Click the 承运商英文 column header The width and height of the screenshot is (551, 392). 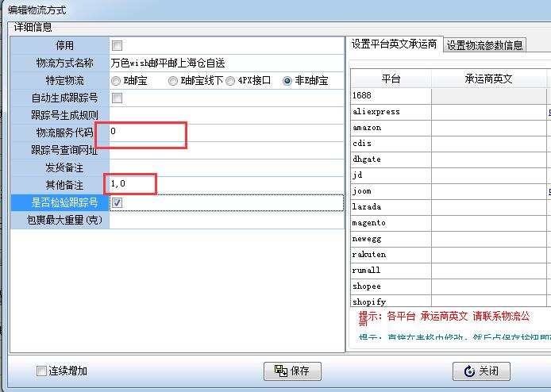pos(489,79)
